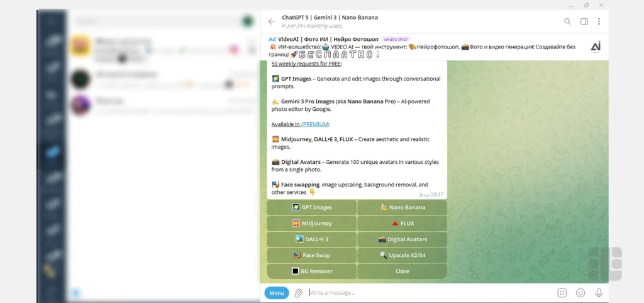Viewport: 644px width, 303px height.
Task: Click the "what's this?" ad badge
Action: (395, 39)
